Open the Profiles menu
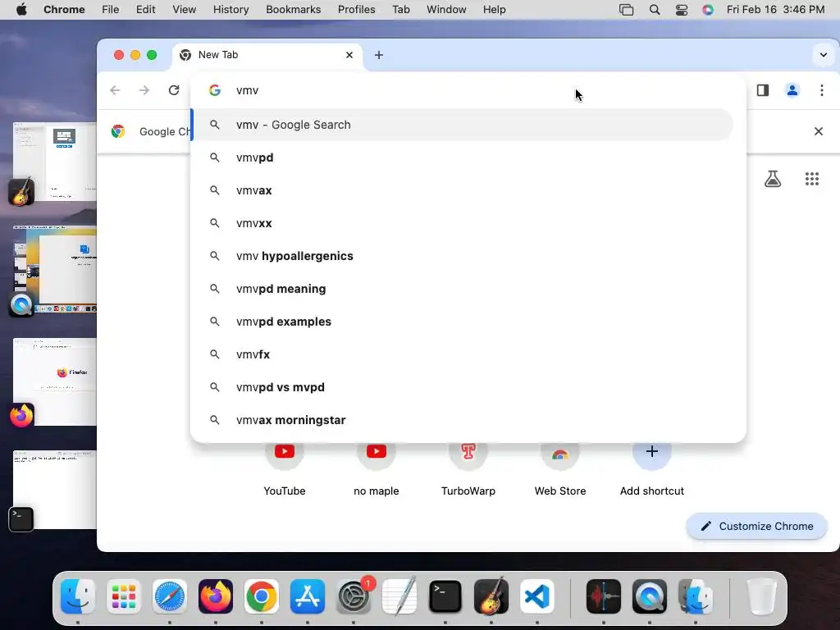The width and height of the screenshot is (840, 630). coord(356,10)
